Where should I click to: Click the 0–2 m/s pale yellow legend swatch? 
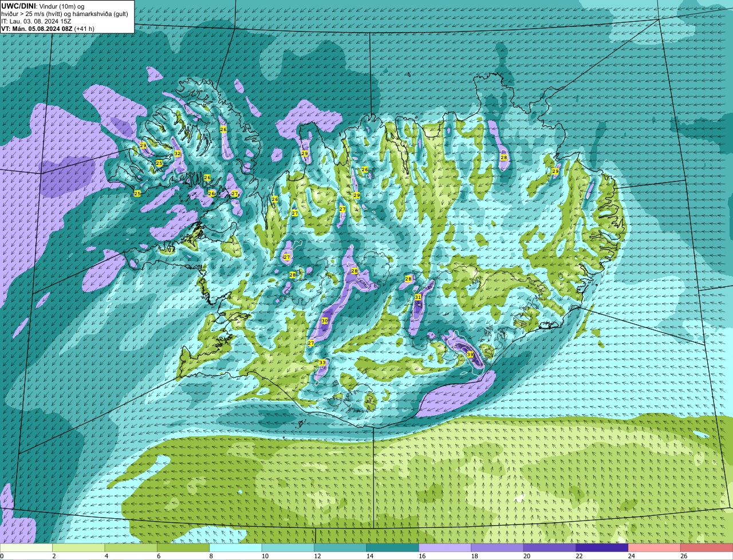[26, 547]
